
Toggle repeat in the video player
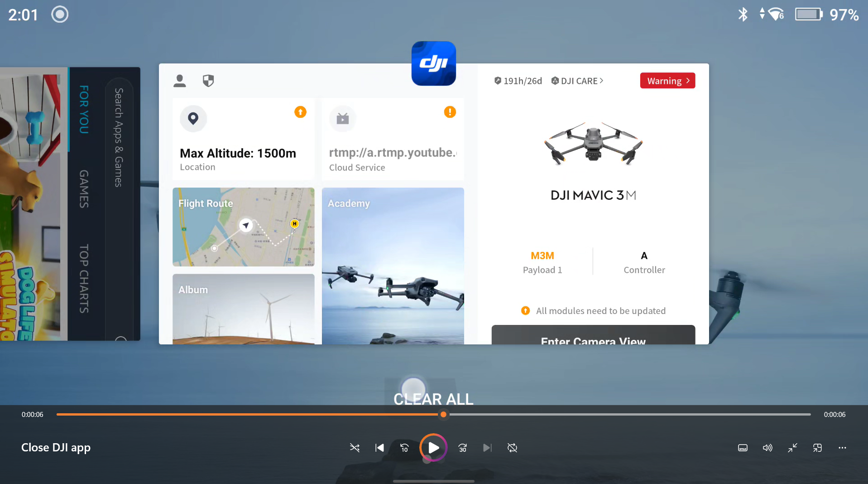[512, 448]
